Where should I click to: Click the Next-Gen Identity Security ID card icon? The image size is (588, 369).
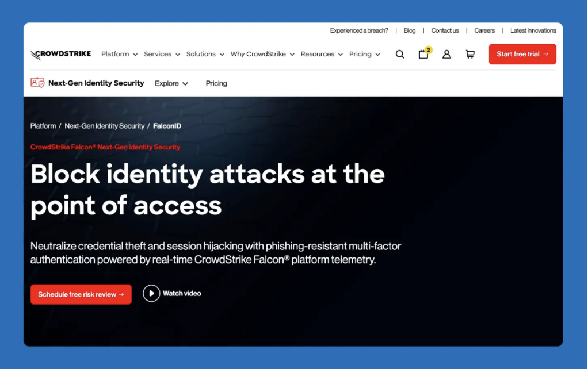point(37,82)
